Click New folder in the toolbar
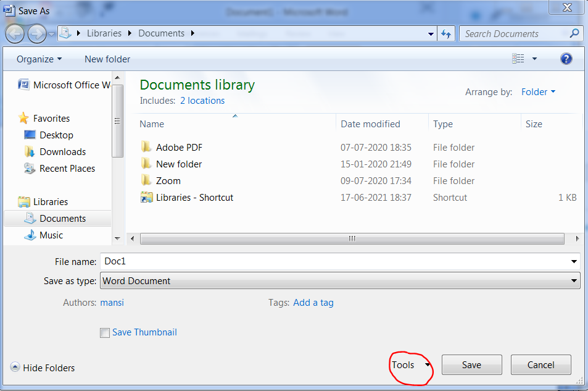This screenshot has width=588, height=391. pos(107,59)
